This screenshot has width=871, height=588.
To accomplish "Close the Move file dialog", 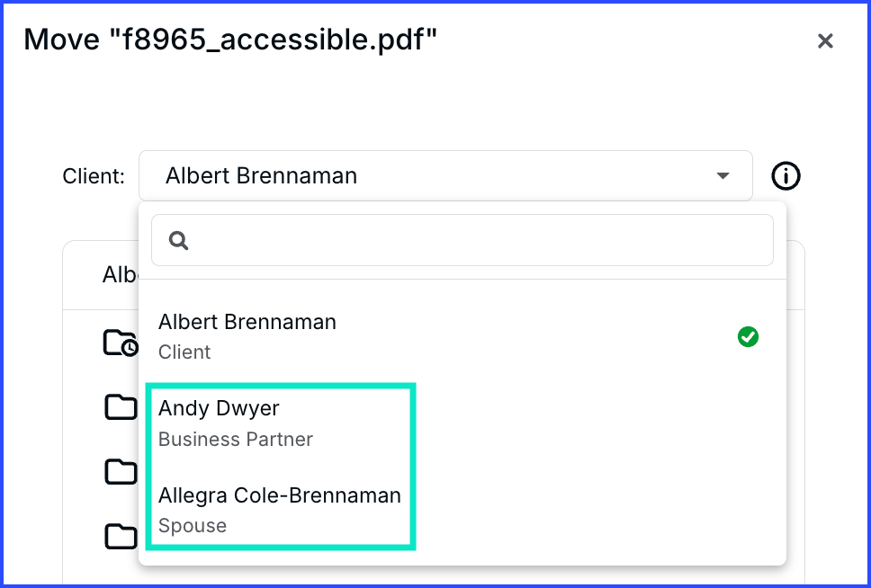I will (x=825, y=40).
